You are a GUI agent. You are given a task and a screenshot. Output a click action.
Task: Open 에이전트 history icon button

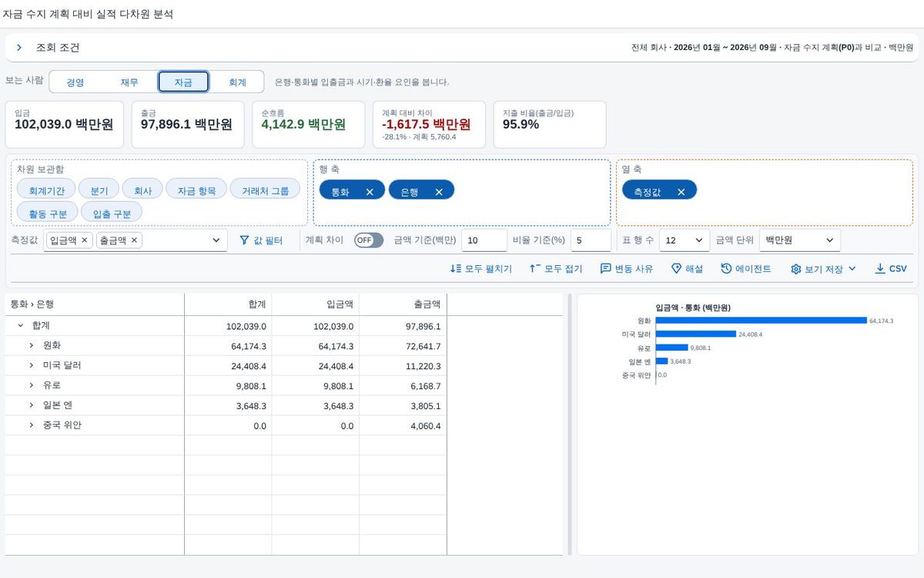[x=745, y=269]
